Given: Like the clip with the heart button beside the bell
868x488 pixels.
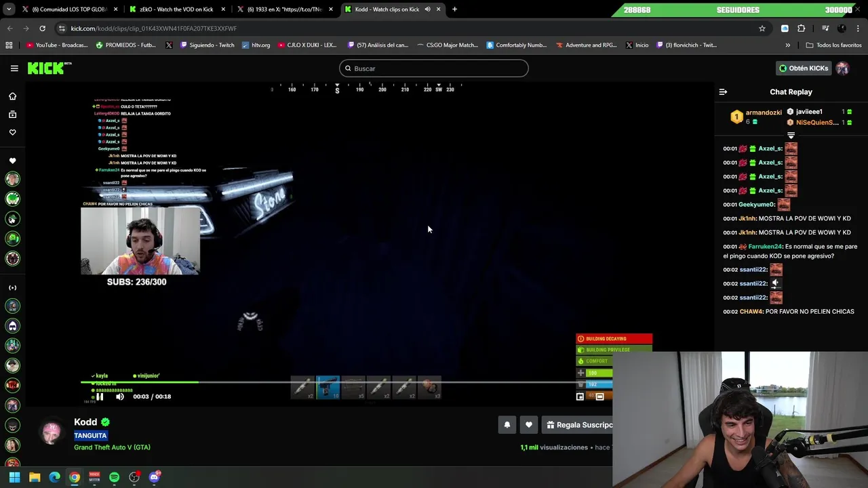Looking at the screenshot, I should pos(529,425).
